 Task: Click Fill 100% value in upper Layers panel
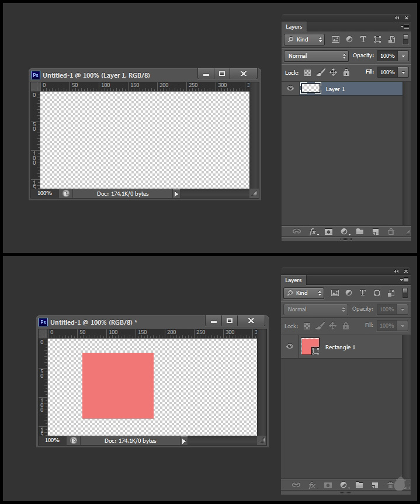point(387,72)
